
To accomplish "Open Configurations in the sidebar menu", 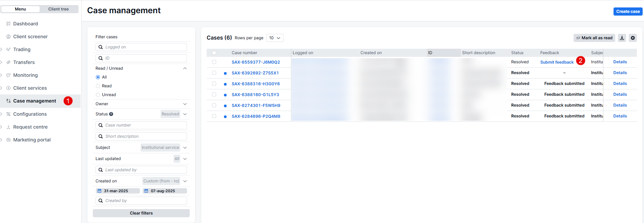I will coord(30,114).
